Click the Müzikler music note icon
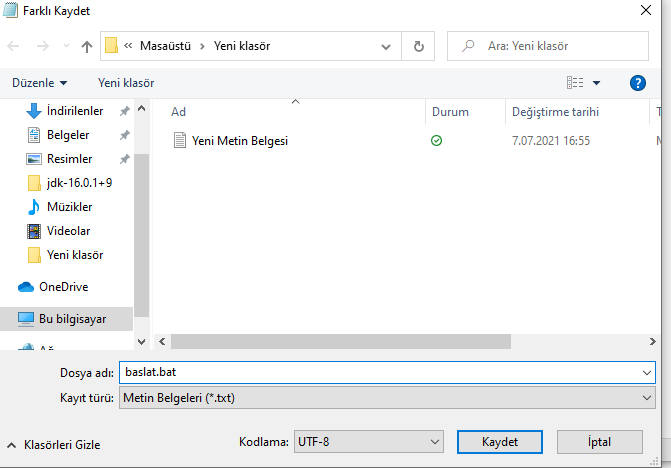This screenshot has height=468, width=671. click(33, 207)
